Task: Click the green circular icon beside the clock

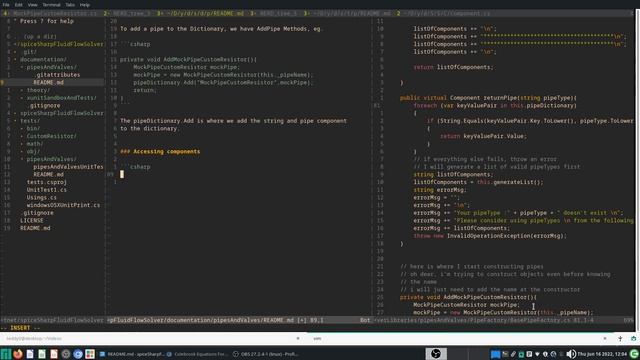Action: 634,354
